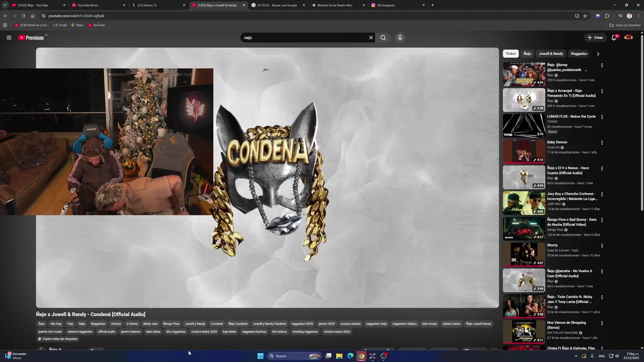Image resolution: width=644 pixels, height=362 pixels.
Task: Open a new browser tab
Action: point(433,5)
